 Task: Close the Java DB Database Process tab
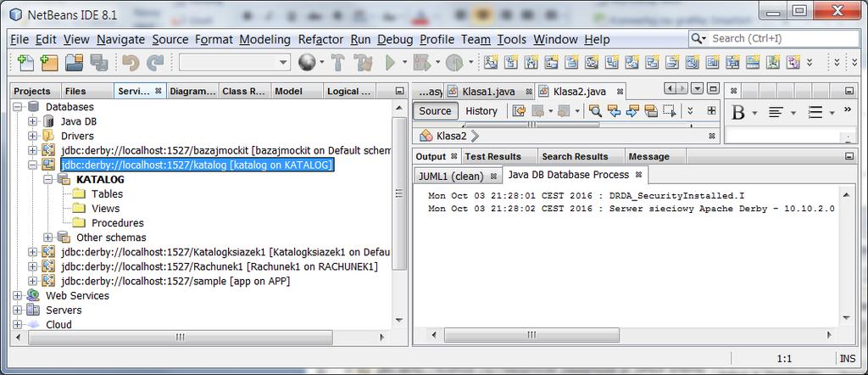coord(638,175)
